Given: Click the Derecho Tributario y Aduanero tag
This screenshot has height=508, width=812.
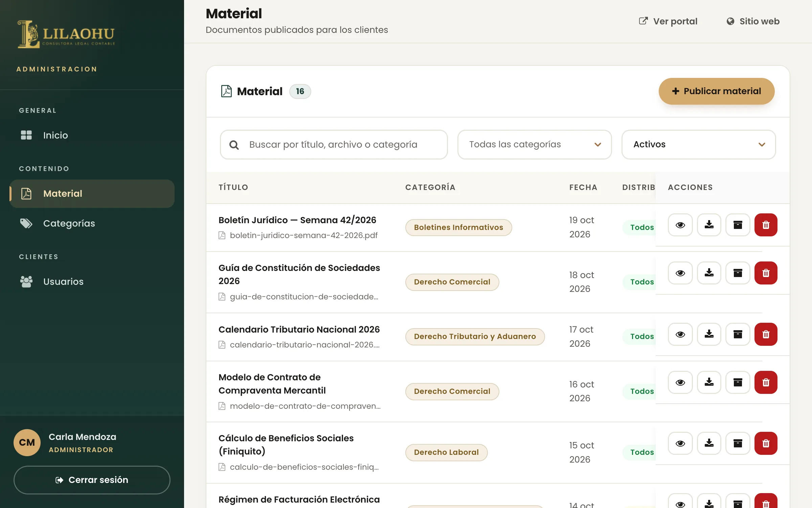Looking at the screenshot, I should tap(475, 337).
